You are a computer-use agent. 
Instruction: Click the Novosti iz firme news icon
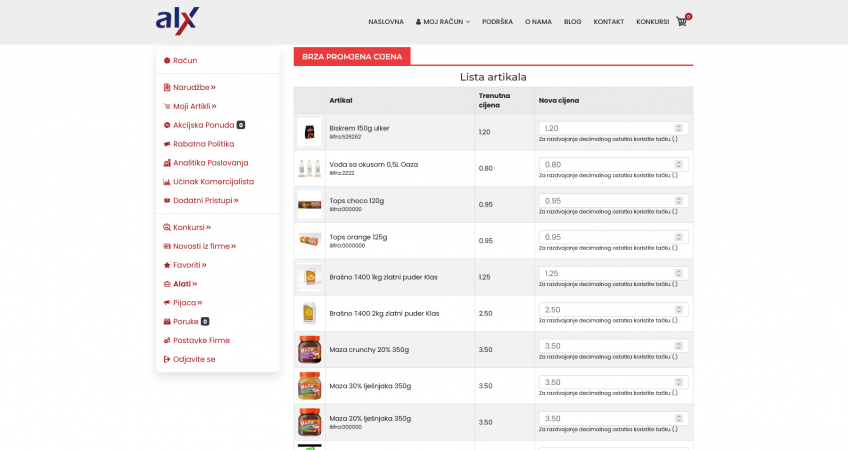point(167,246)
